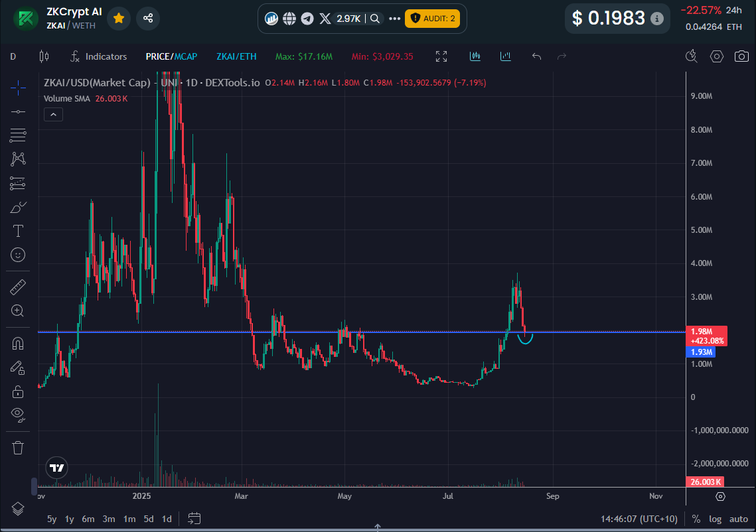Click the TradingView logo watermark
This screenshot has height=532, width=756.
(x=56, y=468)
